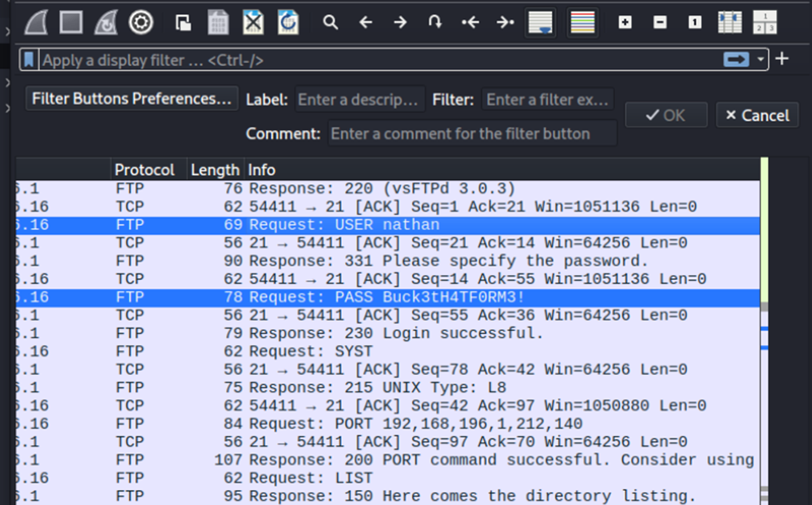Add a filter button with plus
Screen dimensions: 812x505
[x=782, y=59]
